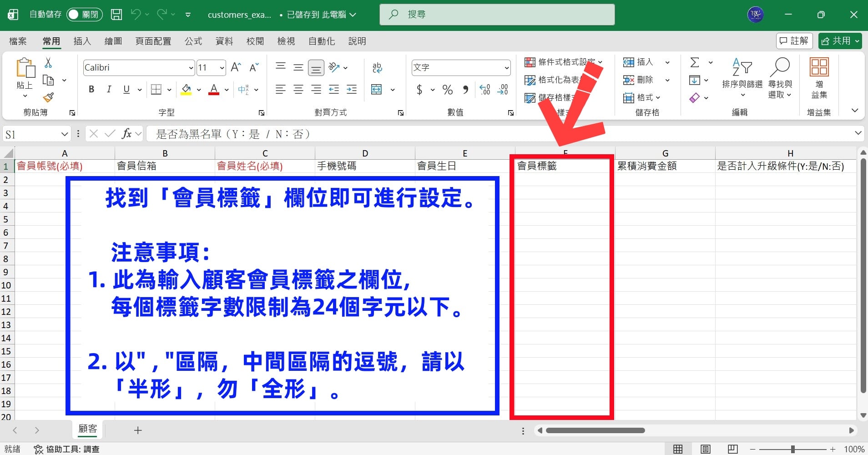This screenshot has width=868, height=455.
Task: Expand the Name Box dropdown arrow
Action: 65,134
